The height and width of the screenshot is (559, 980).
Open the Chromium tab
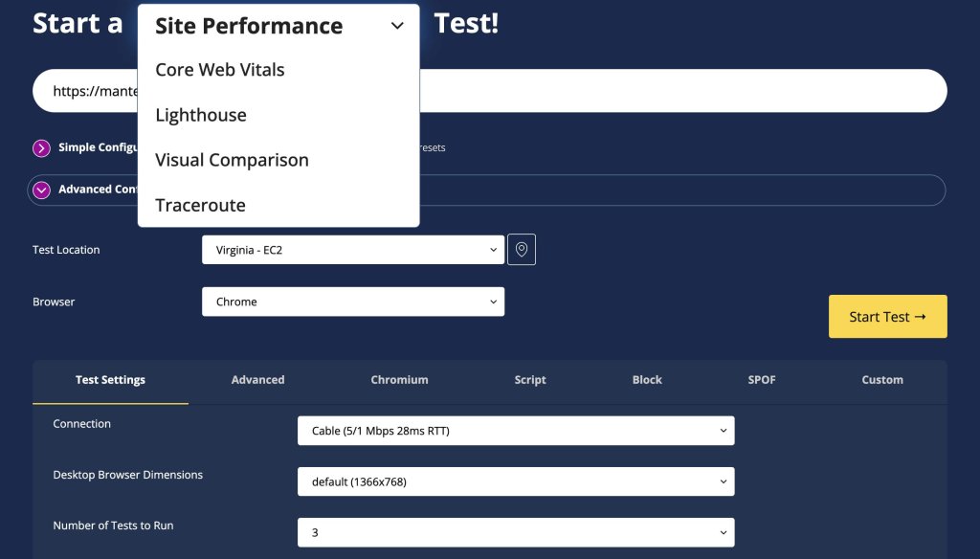click(x=399, y=380)
